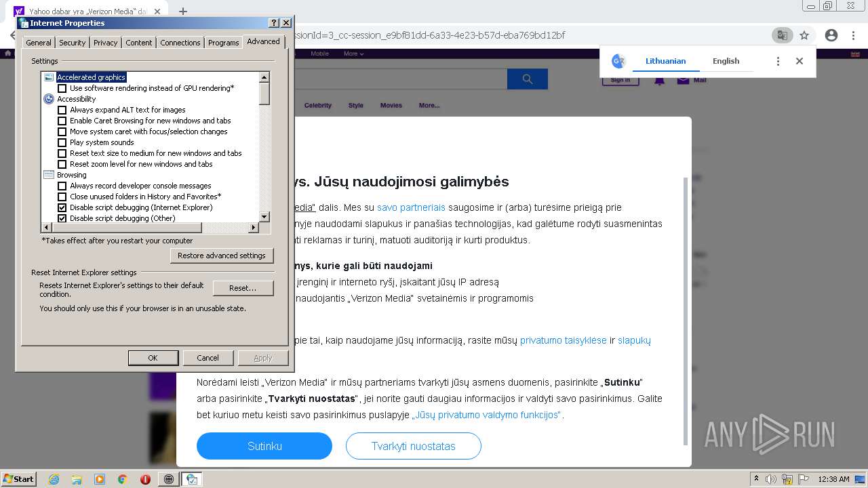Check Always expand ALT text for images
Screen dimensions: 868x488
click(x=62, y=110)
